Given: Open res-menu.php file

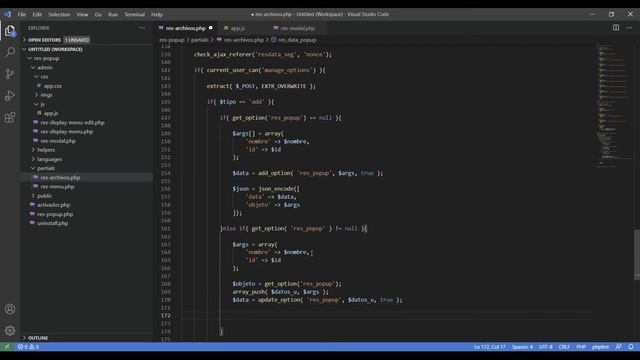Looking at the screenshot, I should pos(58,187).
